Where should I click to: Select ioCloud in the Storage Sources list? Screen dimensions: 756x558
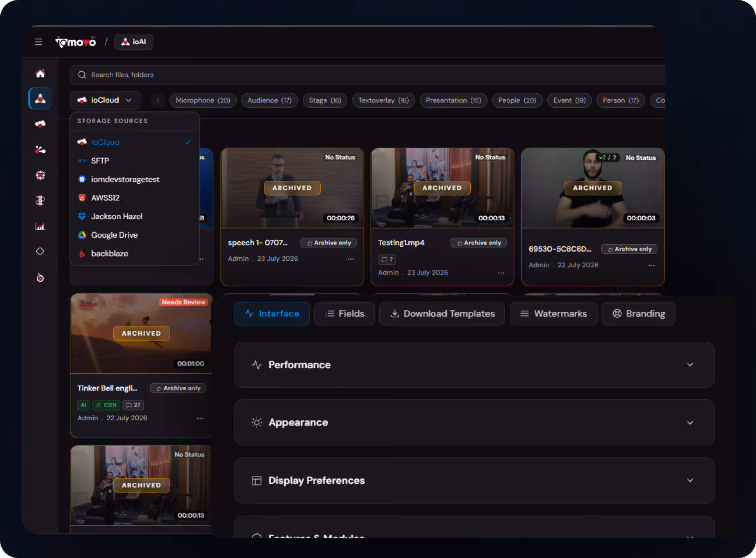point(135,142)
